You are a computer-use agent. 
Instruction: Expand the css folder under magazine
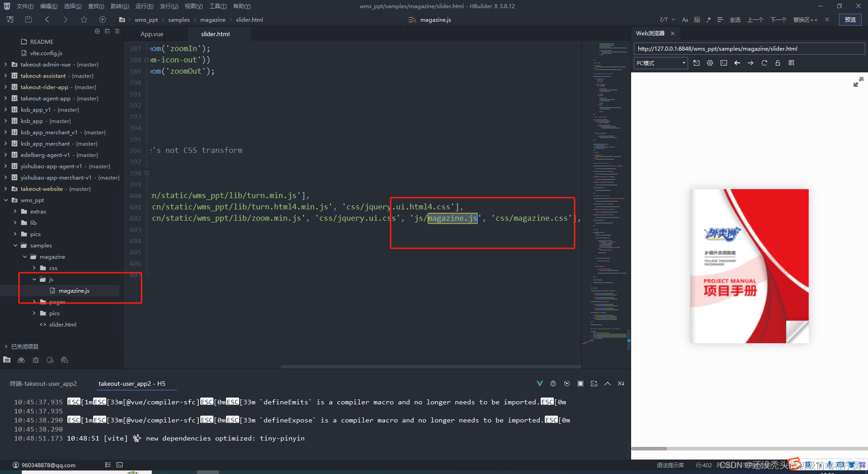coord(34,268)
